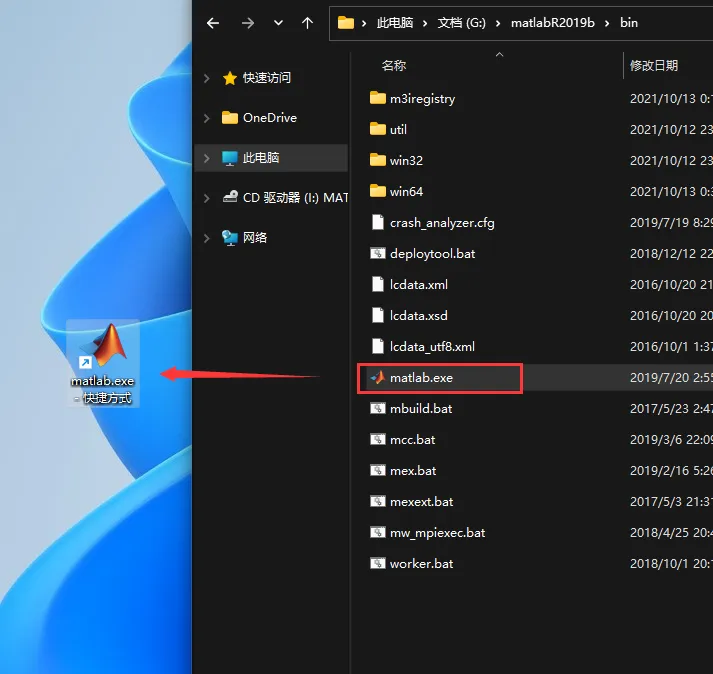Image resolution: width=713 pixels, height=674 pixels.
Task: Click the bin breadcrumb segment
Action: click(x=629, y=23)
